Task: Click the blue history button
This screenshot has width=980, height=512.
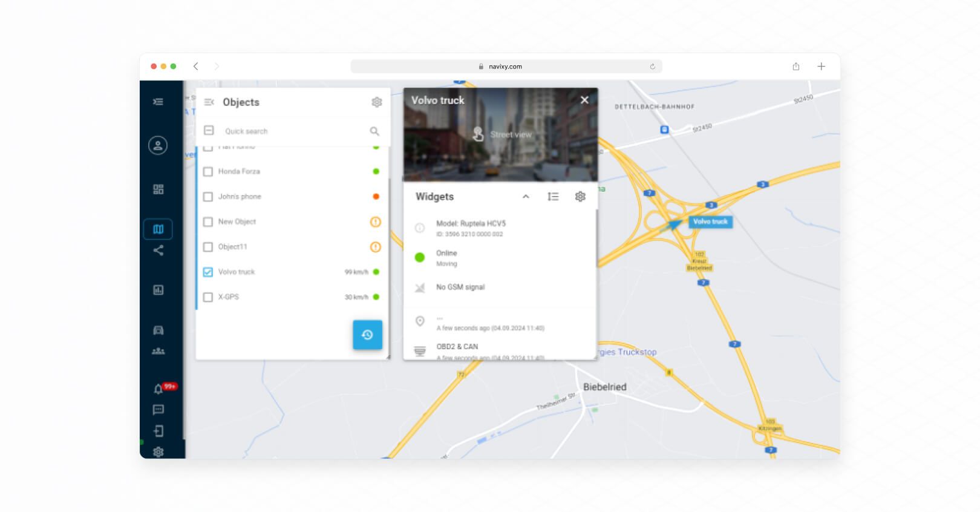Action: (367, 335)
